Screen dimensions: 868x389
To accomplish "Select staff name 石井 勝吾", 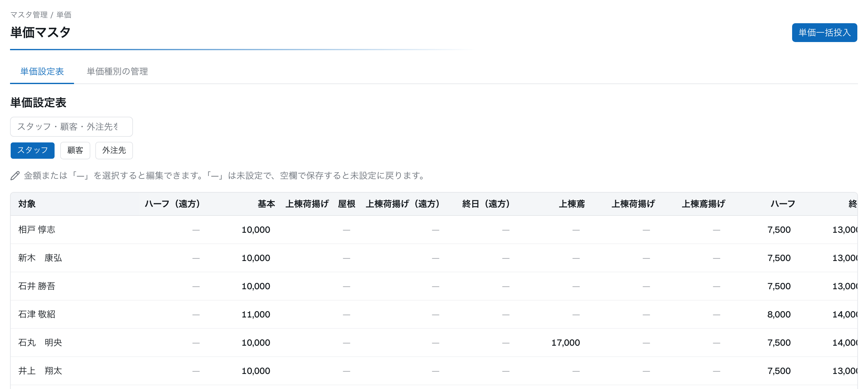I will pos(37,286).
